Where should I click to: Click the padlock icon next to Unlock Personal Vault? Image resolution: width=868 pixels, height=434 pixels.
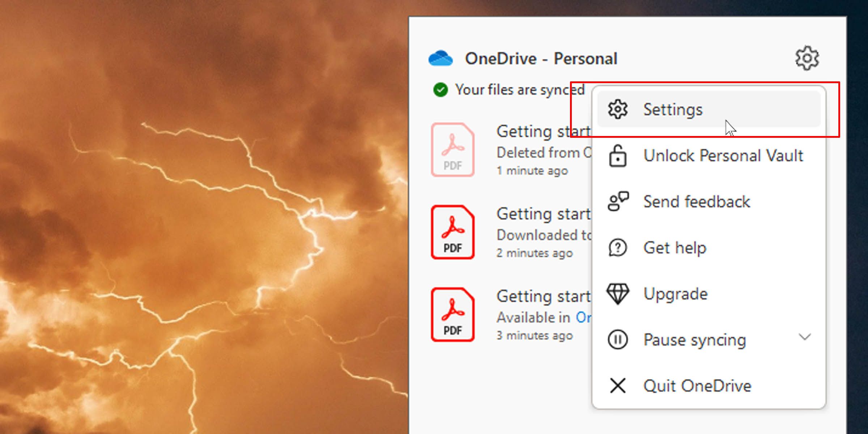(617, 156)
